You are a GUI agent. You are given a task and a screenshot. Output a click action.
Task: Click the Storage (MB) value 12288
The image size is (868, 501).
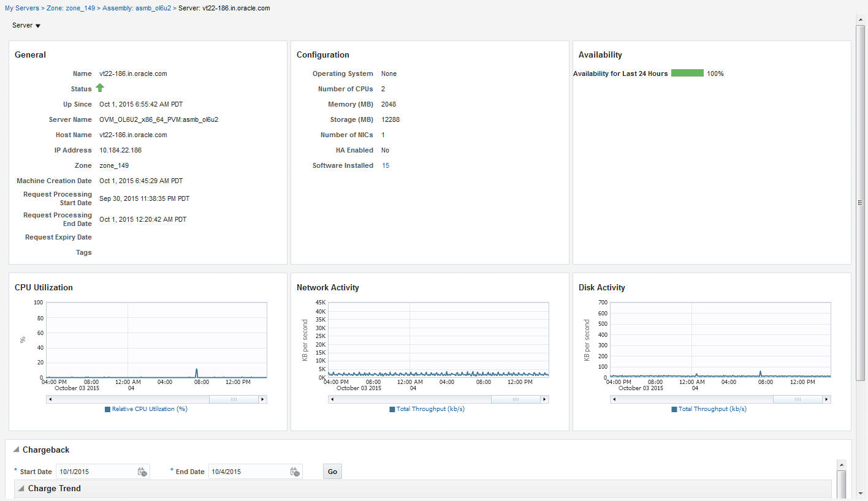tap(390, 119)
